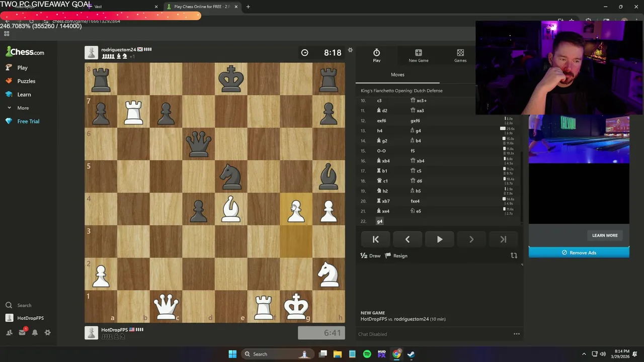Click the white queen on c1
644x362 pixels.
coord(166,306)
